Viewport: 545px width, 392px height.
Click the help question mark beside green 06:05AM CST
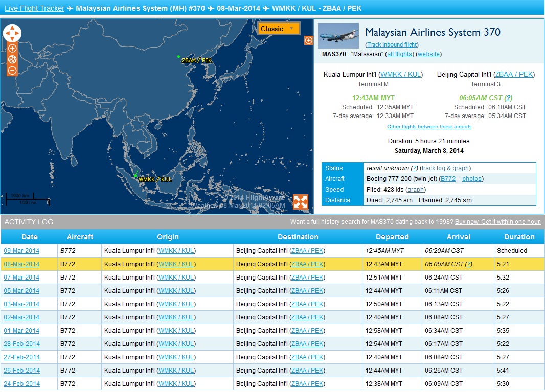click(x=508, y=98)
